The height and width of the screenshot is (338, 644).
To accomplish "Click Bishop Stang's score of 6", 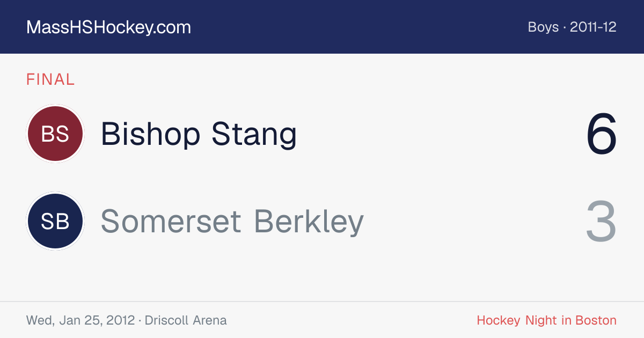I will 602,134.
